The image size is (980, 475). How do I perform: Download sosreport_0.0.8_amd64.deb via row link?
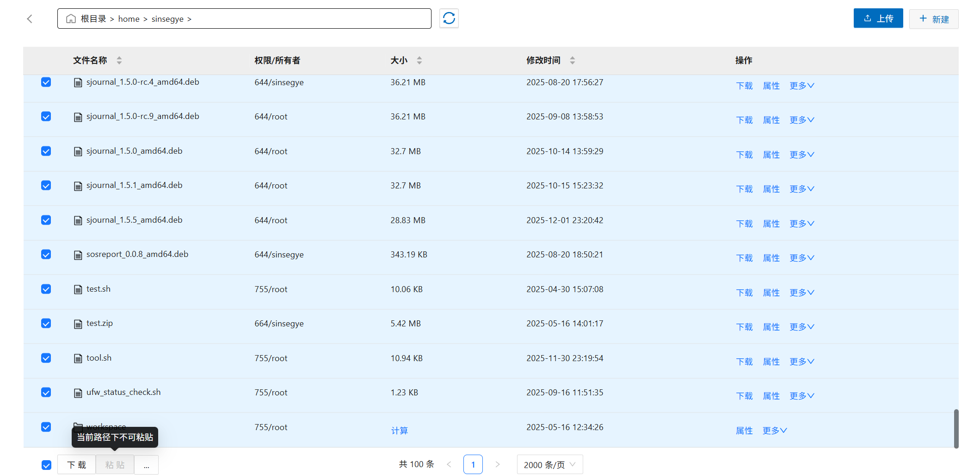pos(744,258)
